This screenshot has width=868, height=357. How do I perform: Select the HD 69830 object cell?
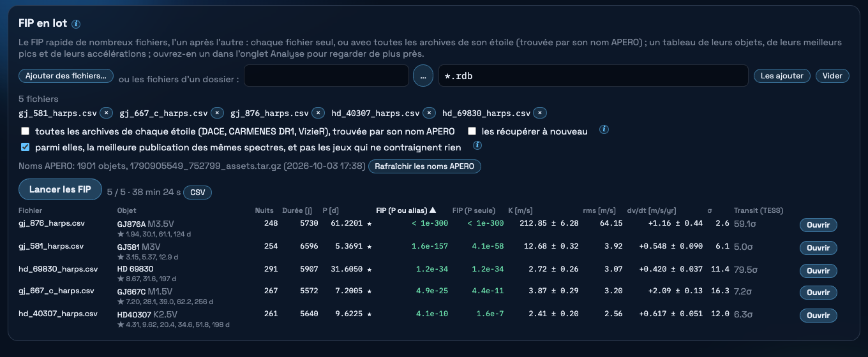point(135,269)
